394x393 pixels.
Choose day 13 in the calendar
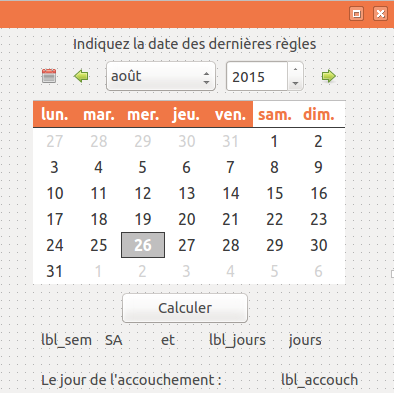(186, 193)
